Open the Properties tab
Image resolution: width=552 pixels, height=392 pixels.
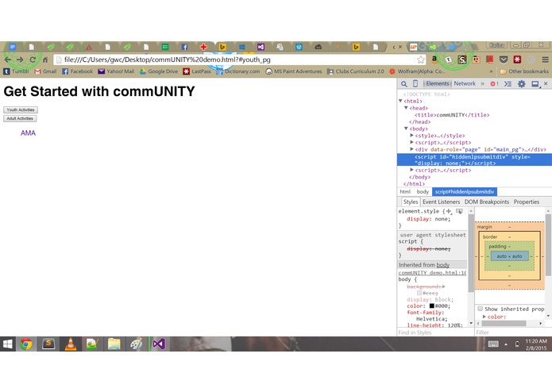(x=527, y=202)
